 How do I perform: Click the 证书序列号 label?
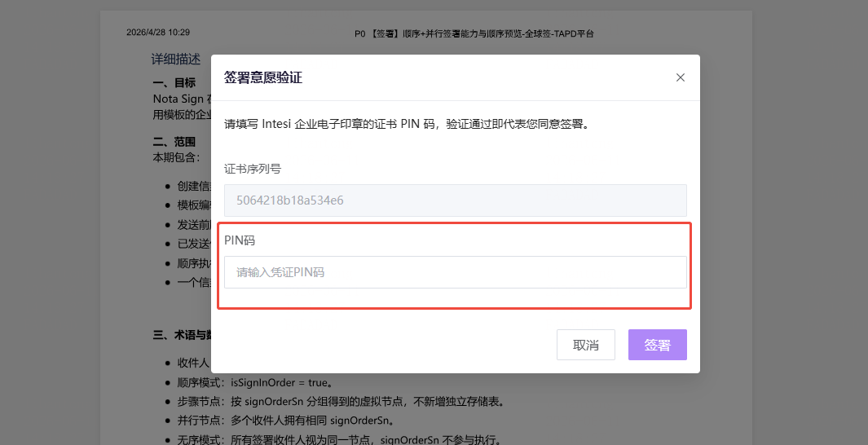(x=253, y=169)
